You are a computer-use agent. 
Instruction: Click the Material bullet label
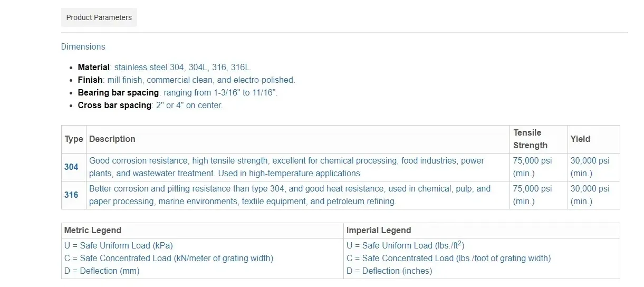[93, 68]
